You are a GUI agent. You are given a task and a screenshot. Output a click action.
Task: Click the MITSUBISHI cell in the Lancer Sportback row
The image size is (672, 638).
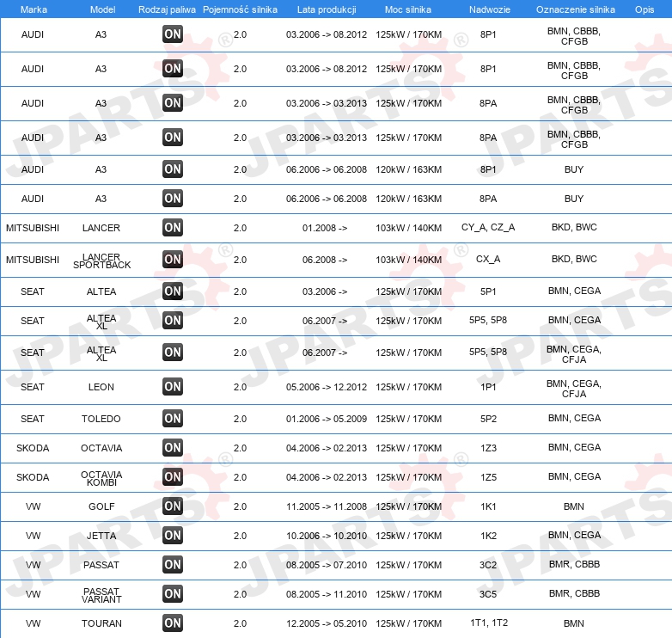(33, 260)
